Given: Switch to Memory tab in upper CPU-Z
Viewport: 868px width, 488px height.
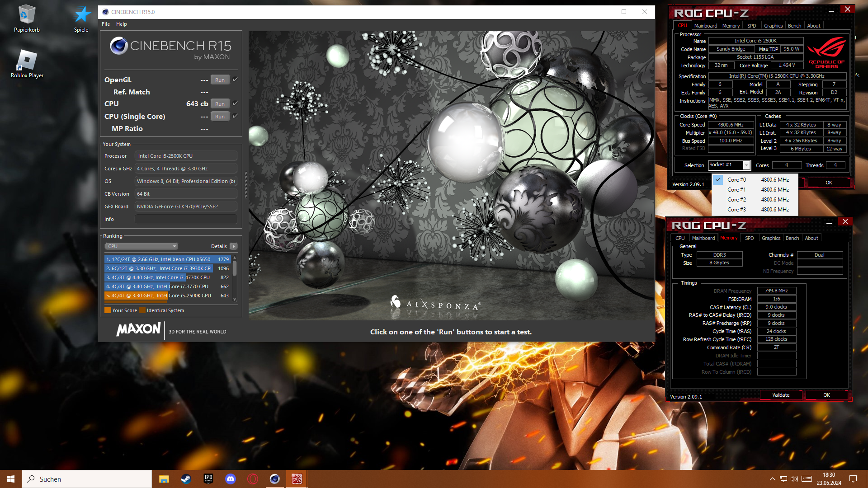Looking at the screenshot, I should pos(731,26).
